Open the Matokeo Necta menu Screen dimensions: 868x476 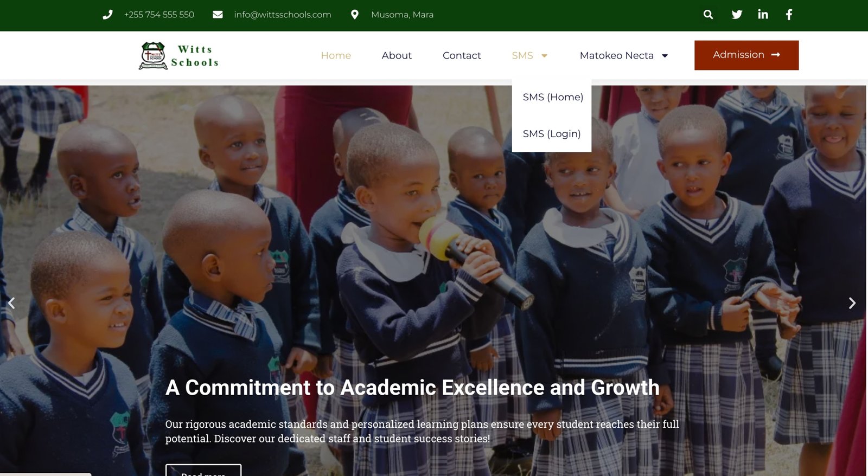click(x=617, y=55)
